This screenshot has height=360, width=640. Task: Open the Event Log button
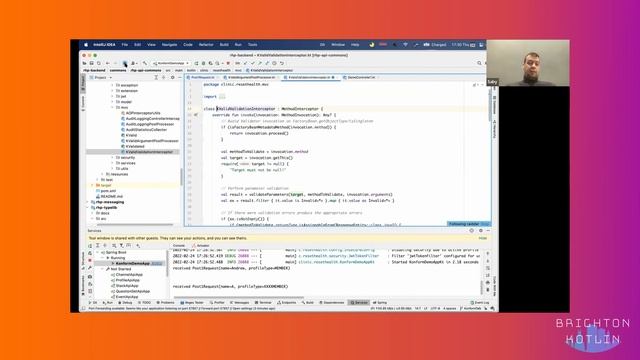point(480,302)
